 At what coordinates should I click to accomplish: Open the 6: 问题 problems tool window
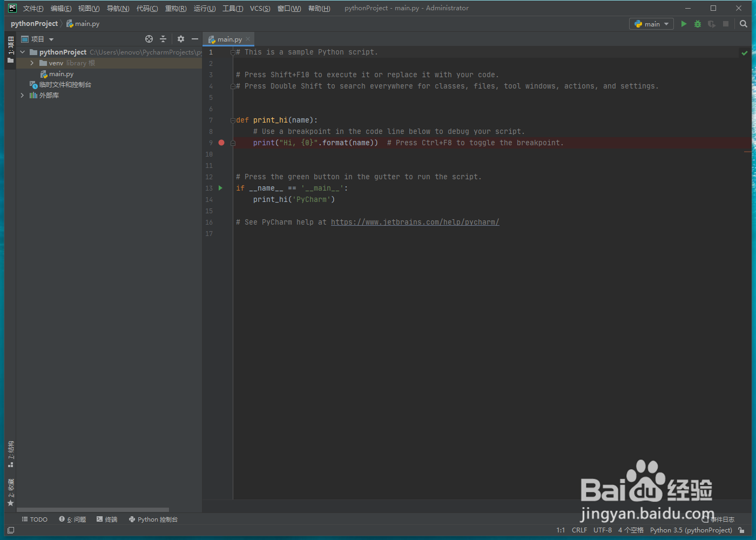[x=72, y=519]
